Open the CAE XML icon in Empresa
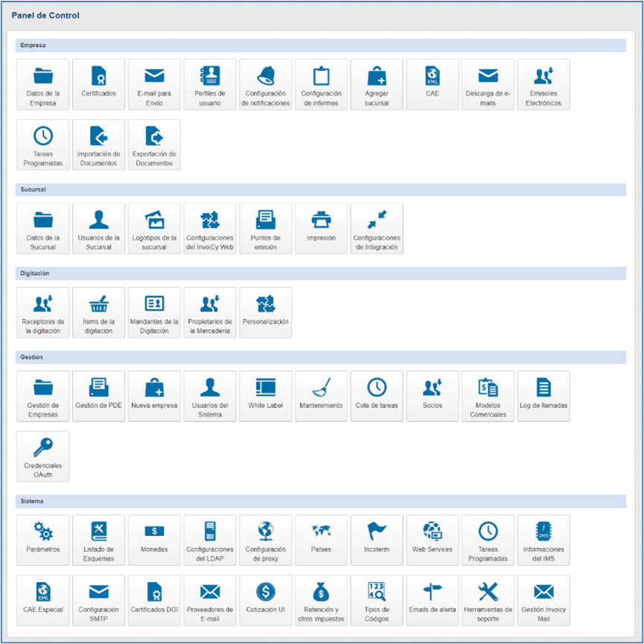Screen dimensions: 644x644 pyautogui.click(x=433, y=76)
